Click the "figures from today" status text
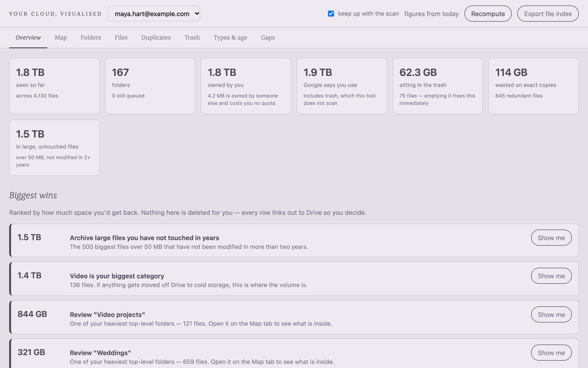Viewport: 588px width, 368px height. (431, 14)
